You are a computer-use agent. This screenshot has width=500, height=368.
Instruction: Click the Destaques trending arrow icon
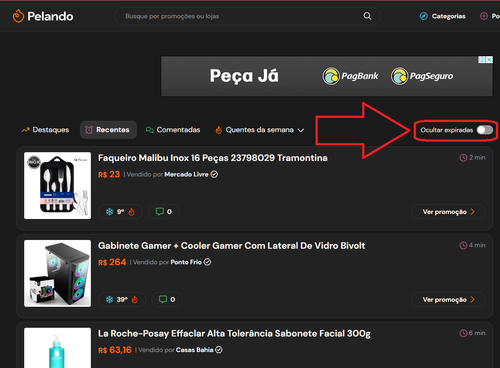click(25, 130)
